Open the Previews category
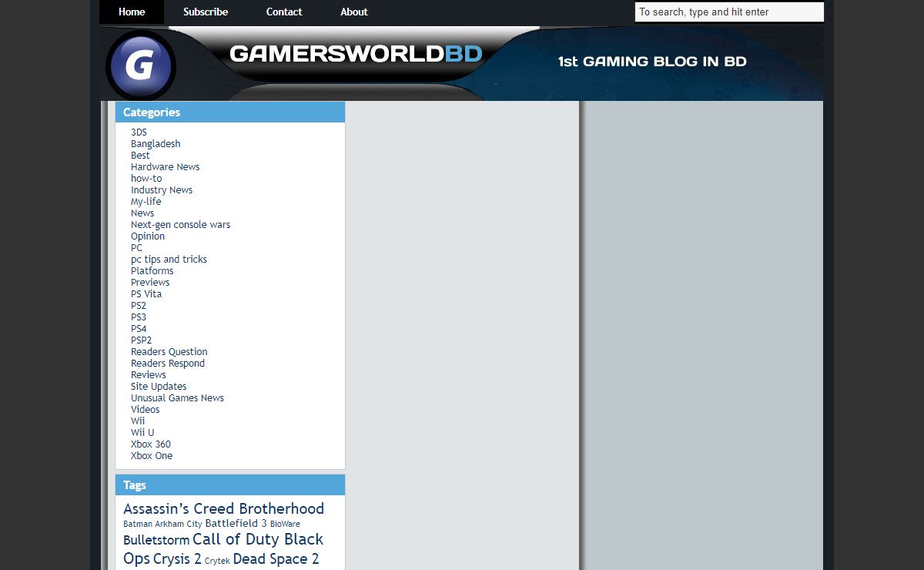Screen dimensions: 924x570 (150, 283)
